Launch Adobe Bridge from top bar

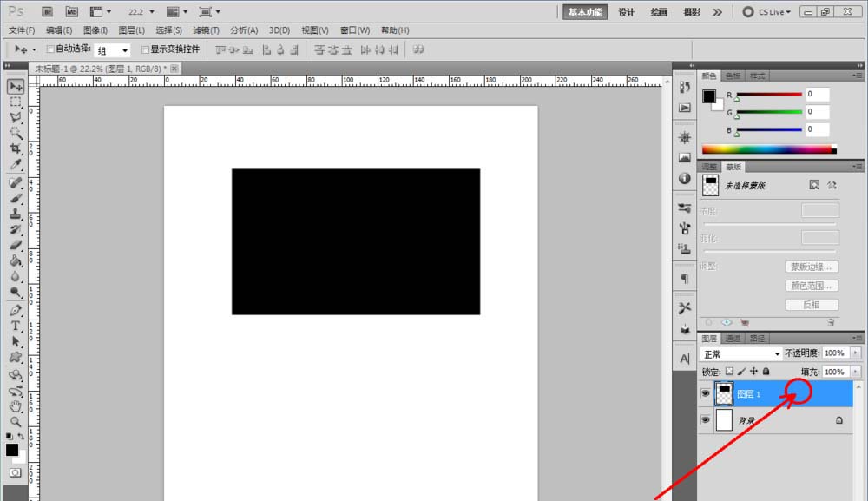[x=47, y=11]
